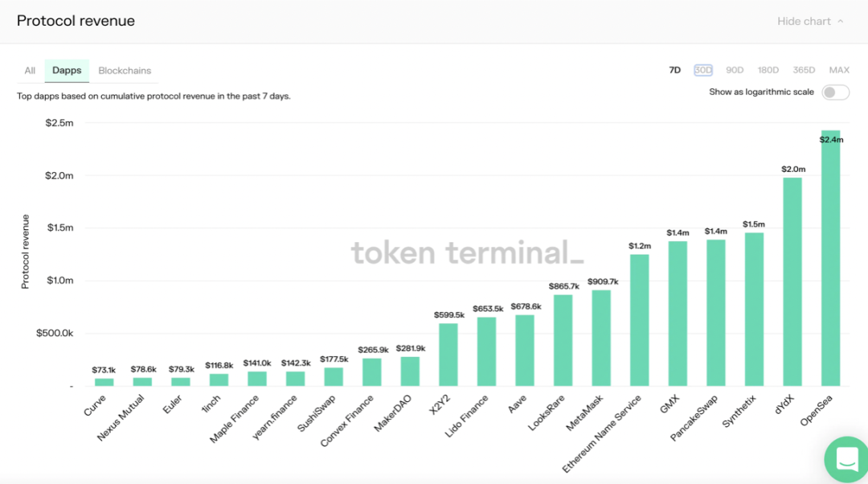Viewport: 868px width, 484px height.
Task: Select the Aave revenue bar
Action: click(x=525, y=351)
